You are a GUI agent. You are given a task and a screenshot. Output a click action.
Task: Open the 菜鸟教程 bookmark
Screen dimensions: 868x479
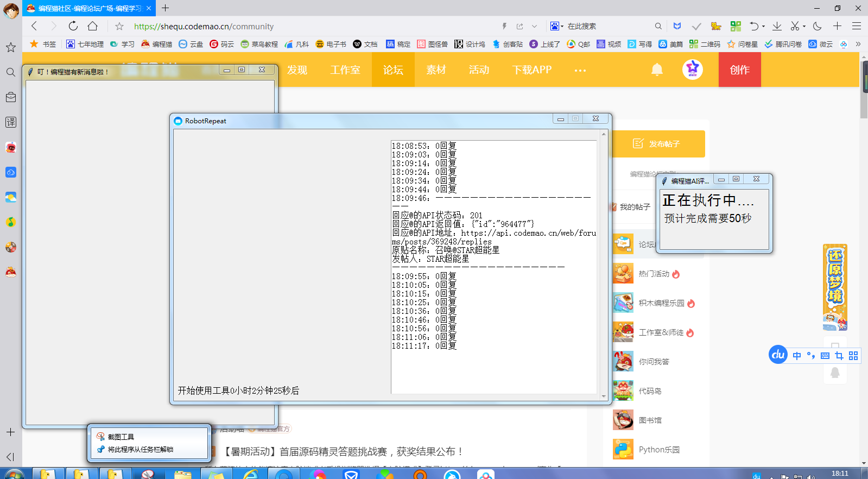click(259, 44)
